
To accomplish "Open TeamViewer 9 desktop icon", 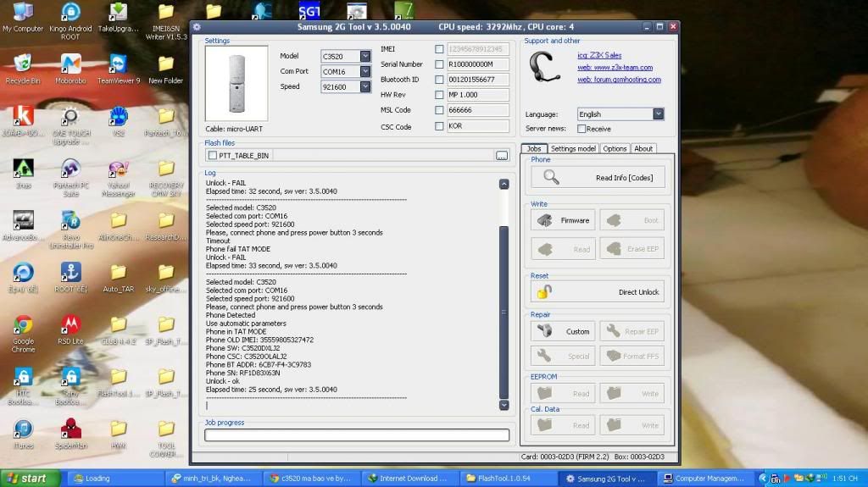I will [x=119, y=69].
